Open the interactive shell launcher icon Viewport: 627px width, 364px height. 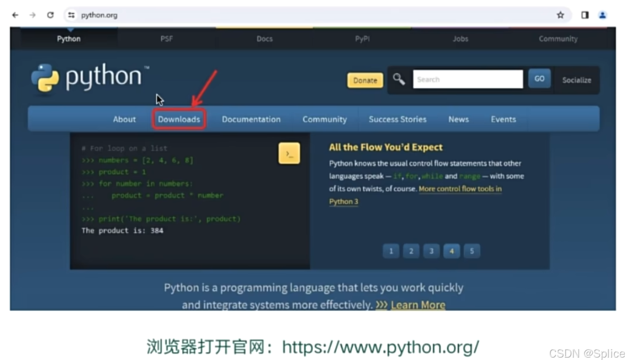[x=289, y=153]
